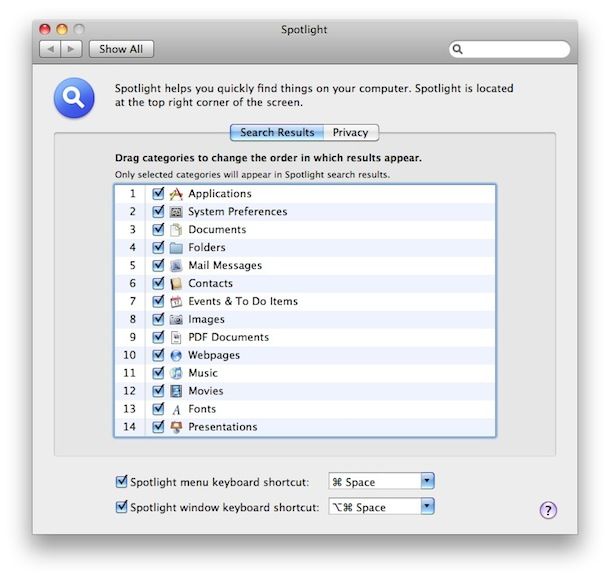
Task: Open the ⌥⌘ Space window shortcut dropdown
Action: pos(381,507)
